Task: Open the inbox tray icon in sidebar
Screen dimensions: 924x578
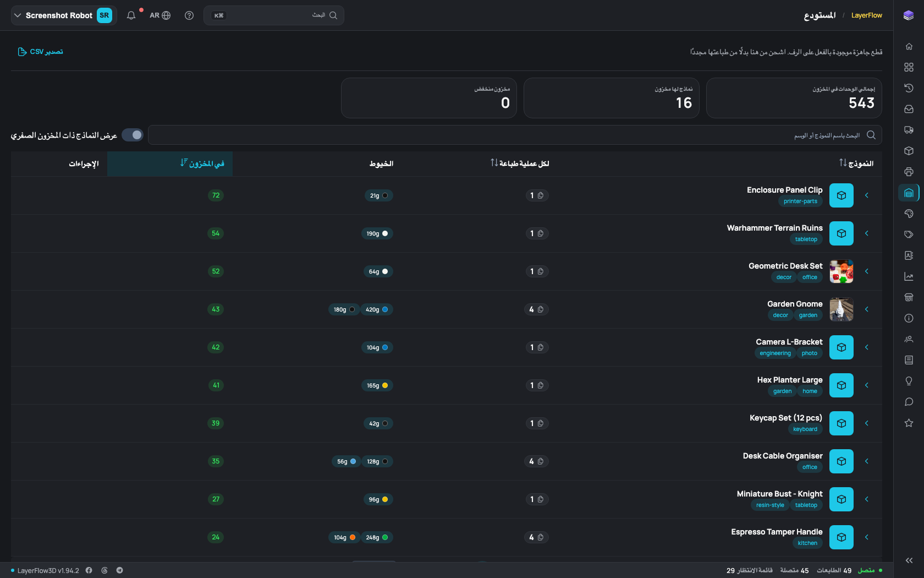Action: pos(909,109)
